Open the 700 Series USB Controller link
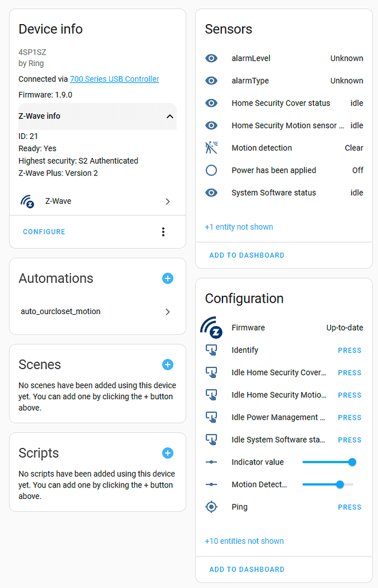The image size is (378, 588). (x=114, y=79)
